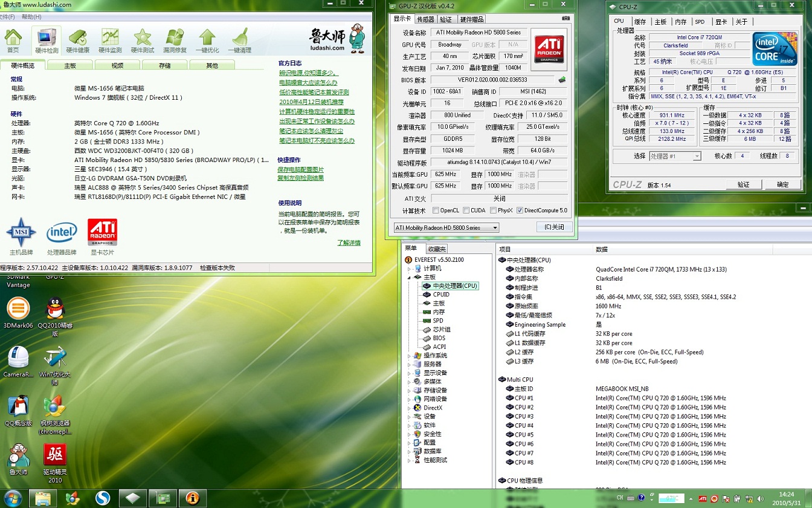Collapse 主板 node in EVEREST tree
The width and height of the screenshot is (812, 508).
pyautogui.click(x=409, y=277)
